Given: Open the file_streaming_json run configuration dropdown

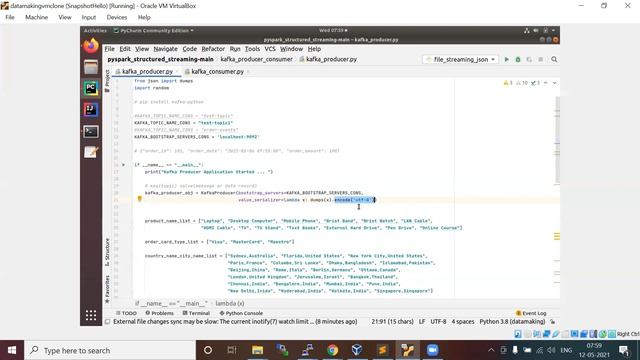Looking at the screenshot, I should (461, 59).
